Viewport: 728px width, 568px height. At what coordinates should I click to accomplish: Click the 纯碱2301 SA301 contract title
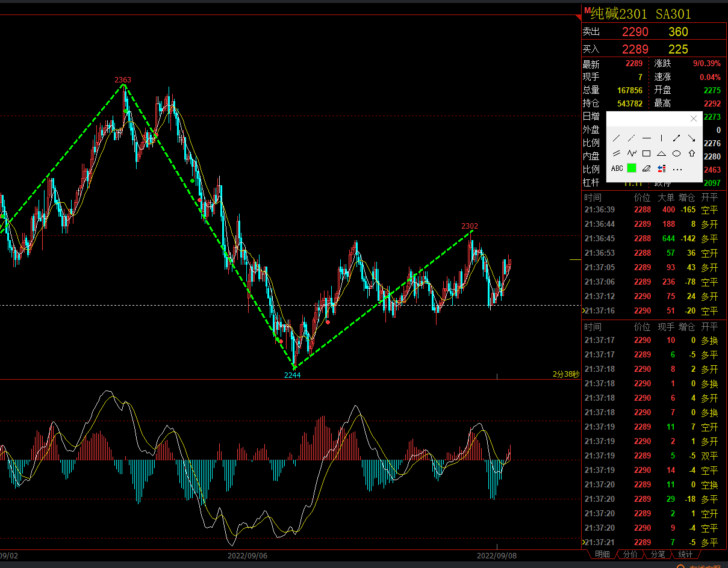coord(641,14)
